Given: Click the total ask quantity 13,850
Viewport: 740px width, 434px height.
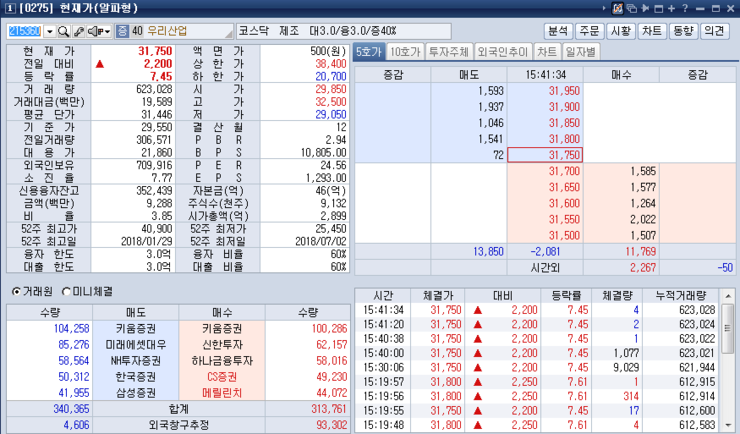Looking at the screenshot, I should (488, 251).
